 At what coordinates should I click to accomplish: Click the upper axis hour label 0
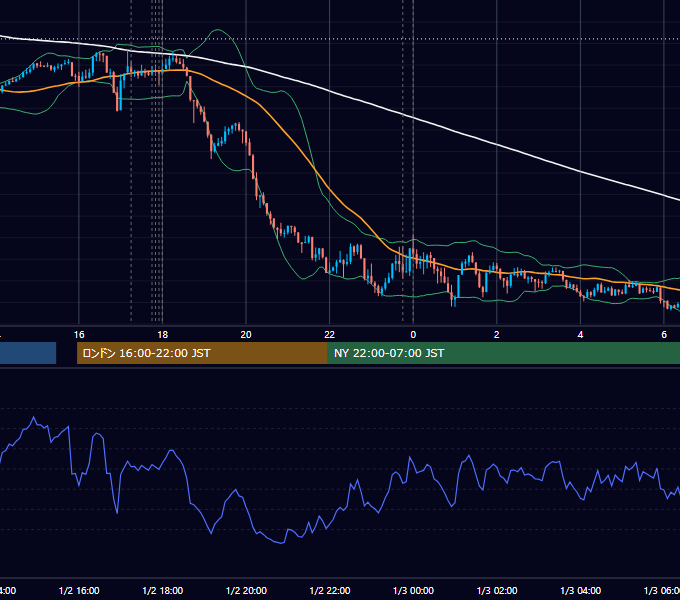point(413,335)
